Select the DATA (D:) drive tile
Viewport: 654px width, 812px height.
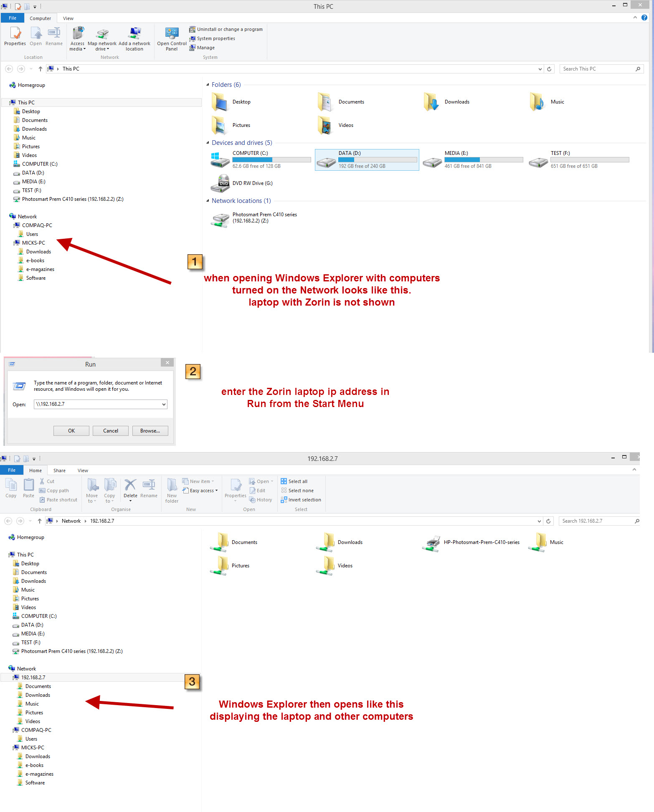(x=367, y=159)
